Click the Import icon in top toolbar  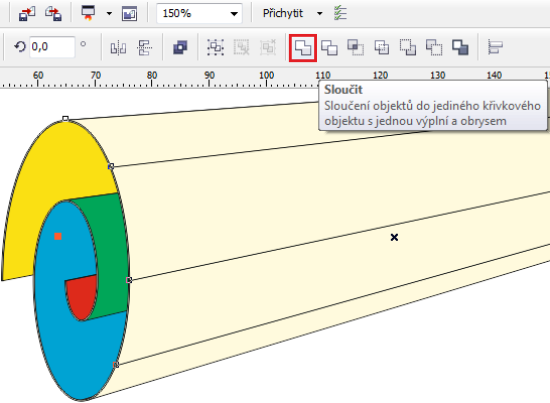point(27,14)
